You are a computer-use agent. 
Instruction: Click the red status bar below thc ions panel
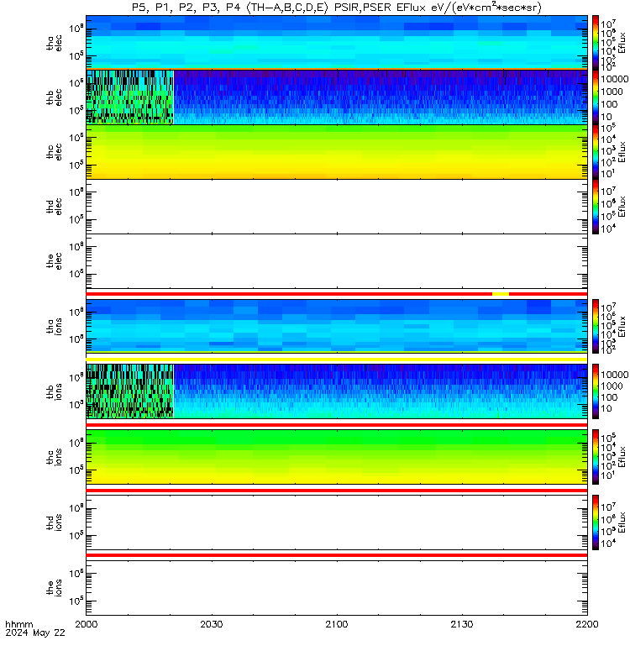click(337, 490)
